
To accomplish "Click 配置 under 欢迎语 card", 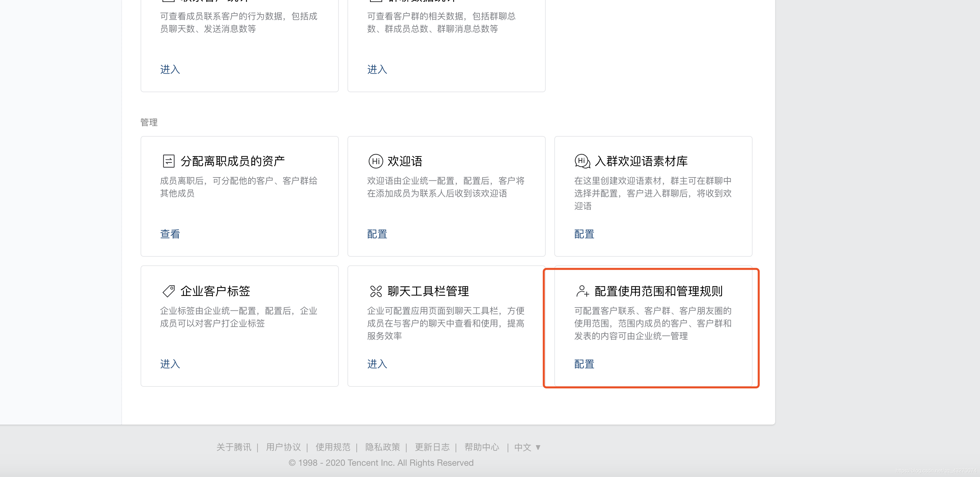I will point(377,234).
